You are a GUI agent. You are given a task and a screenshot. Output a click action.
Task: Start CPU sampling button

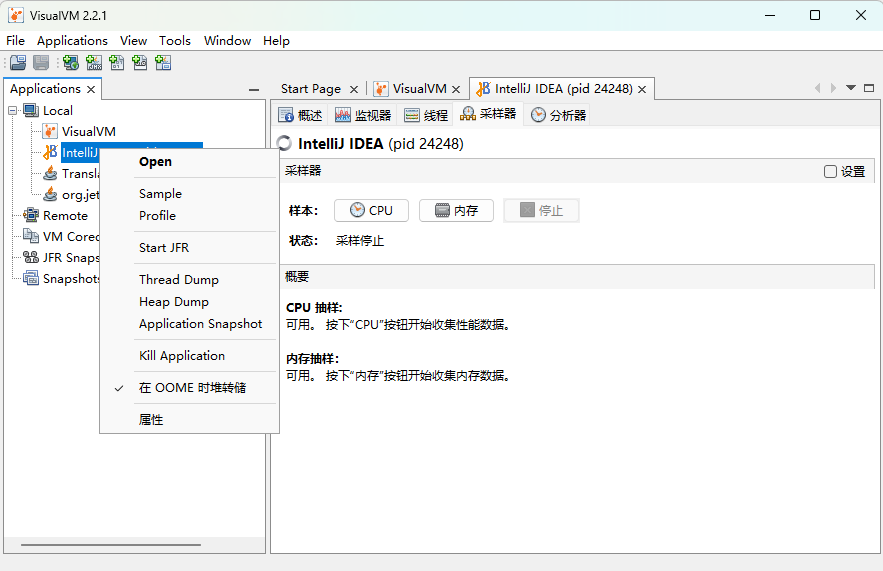tap(371, 210)
